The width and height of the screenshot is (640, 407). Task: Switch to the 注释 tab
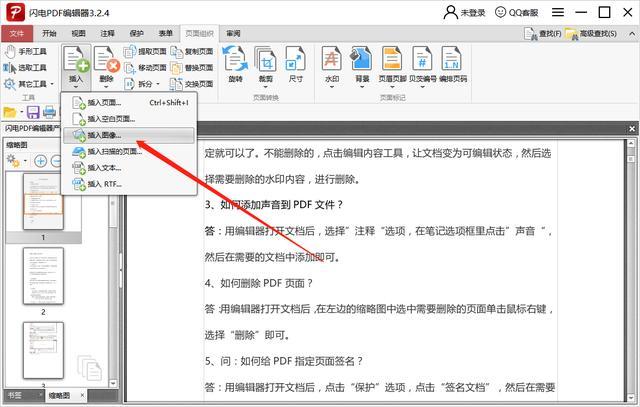(107, 33)
